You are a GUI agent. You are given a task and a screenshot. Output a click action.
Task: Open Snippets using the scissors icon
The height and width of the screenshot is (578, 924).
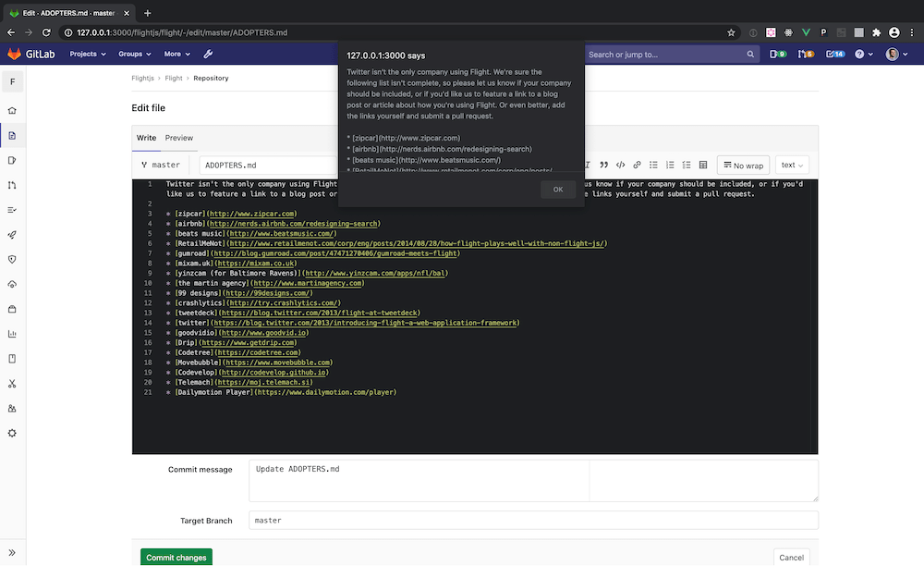13,382
